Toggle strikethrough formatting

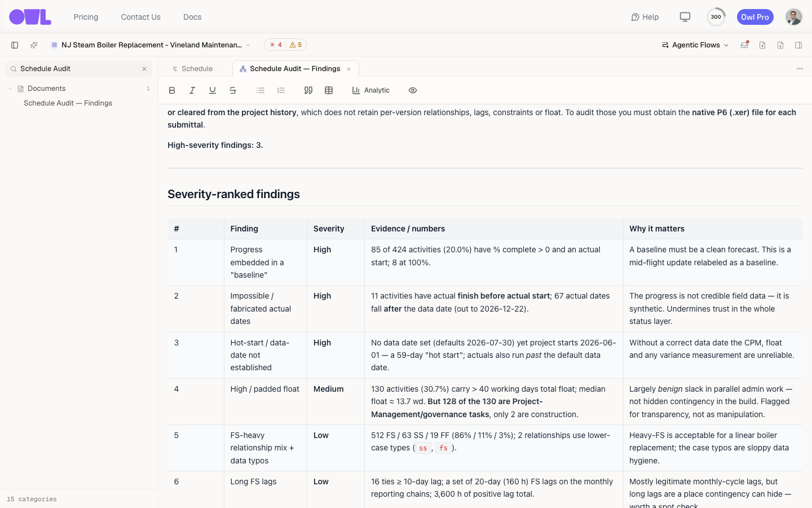[233, 90]
